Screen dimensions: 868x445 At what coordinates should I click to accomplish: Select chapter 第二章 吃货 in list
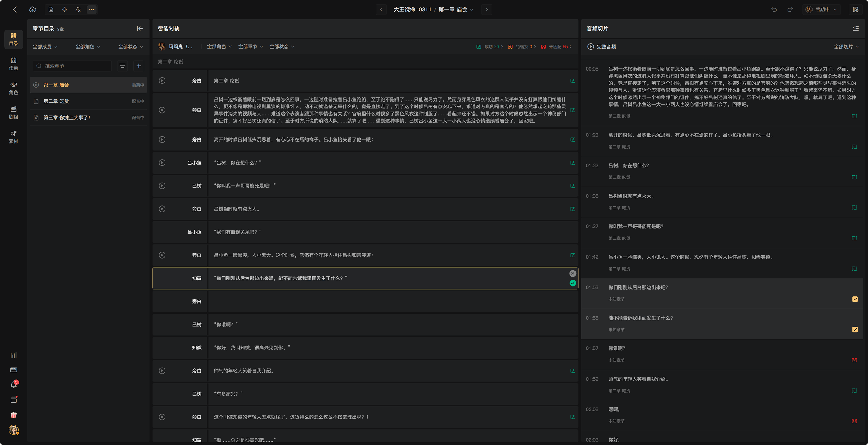(x=89, y=101)
